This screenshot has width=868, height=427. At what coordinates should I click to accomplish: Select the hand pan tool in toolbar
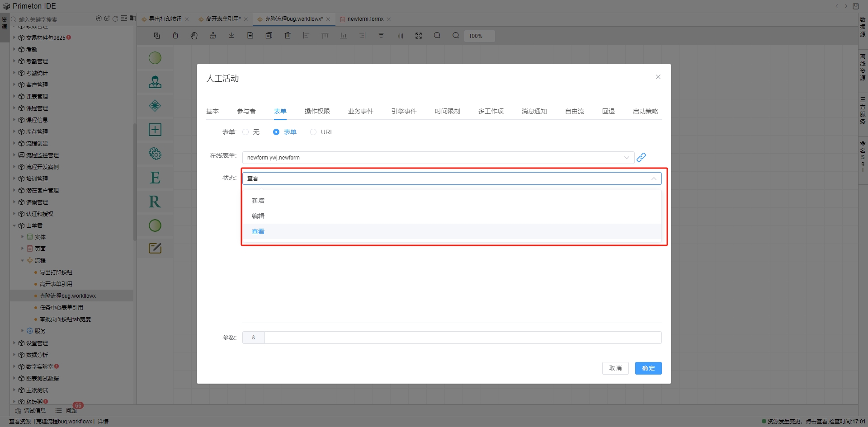(194, 36)
